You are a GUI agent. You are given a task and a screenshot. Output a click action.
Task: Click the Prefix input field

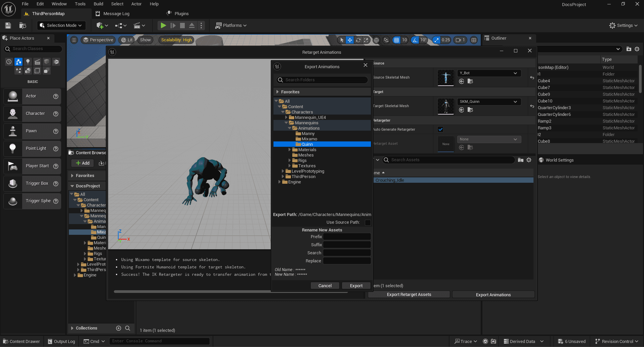click(x=347, y=237)
